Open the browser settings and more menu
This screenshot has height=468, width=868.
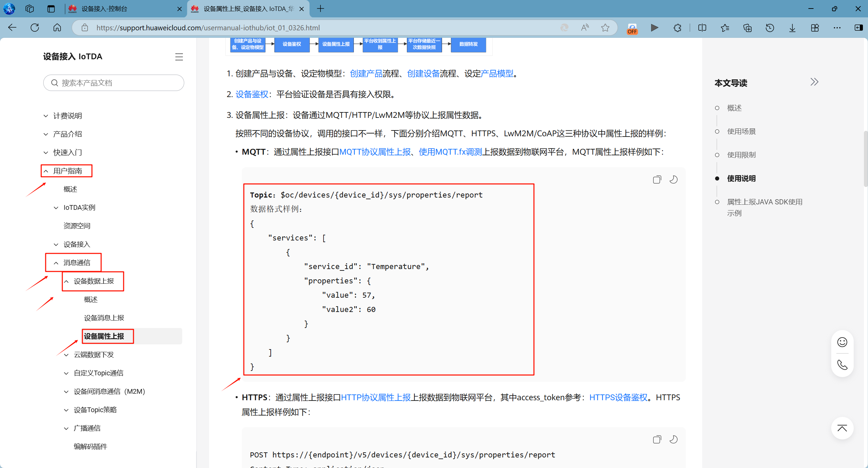point(837,28)
